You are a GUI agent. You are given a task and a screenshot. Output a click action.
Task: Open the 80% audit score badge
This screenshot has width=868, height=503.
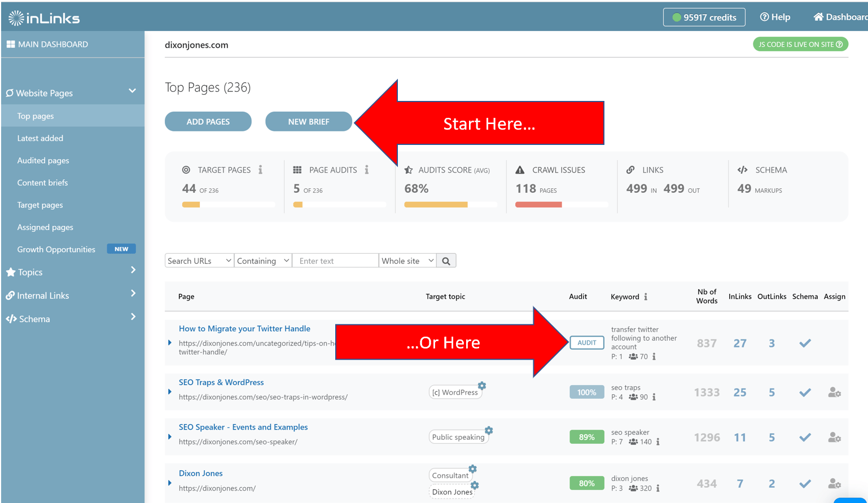click(586, 483)
